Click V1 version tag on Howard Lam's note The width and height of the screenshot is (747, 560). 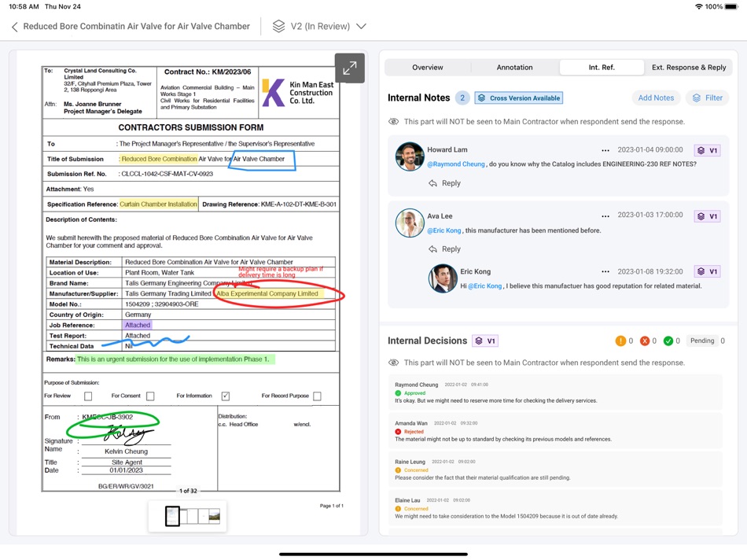coord(707,150)
